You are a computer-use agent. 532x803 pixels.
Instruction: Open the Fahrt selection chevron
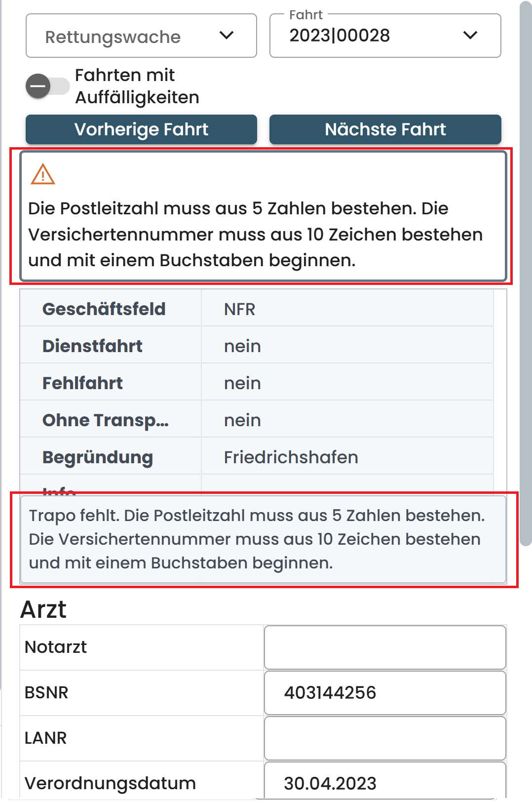point(469,35)
